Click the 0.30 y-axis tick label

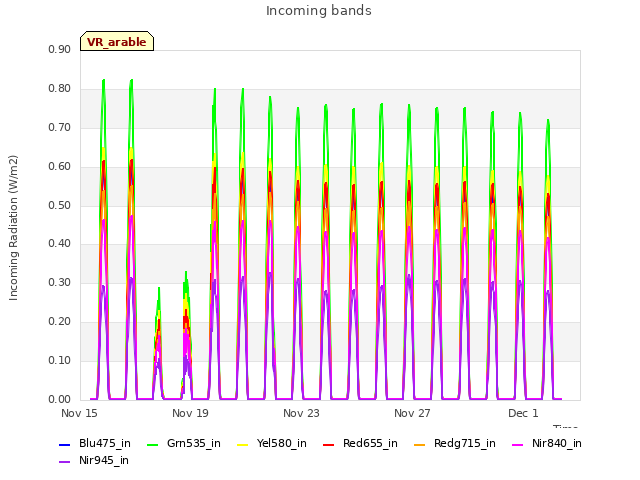coord(59,282)
